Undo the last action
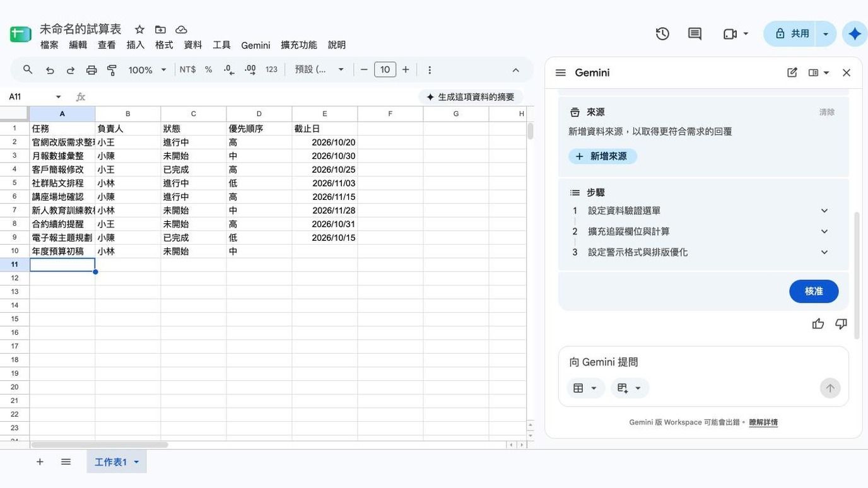The height and width of the screenshot is (488, 868). coord(50,70)
